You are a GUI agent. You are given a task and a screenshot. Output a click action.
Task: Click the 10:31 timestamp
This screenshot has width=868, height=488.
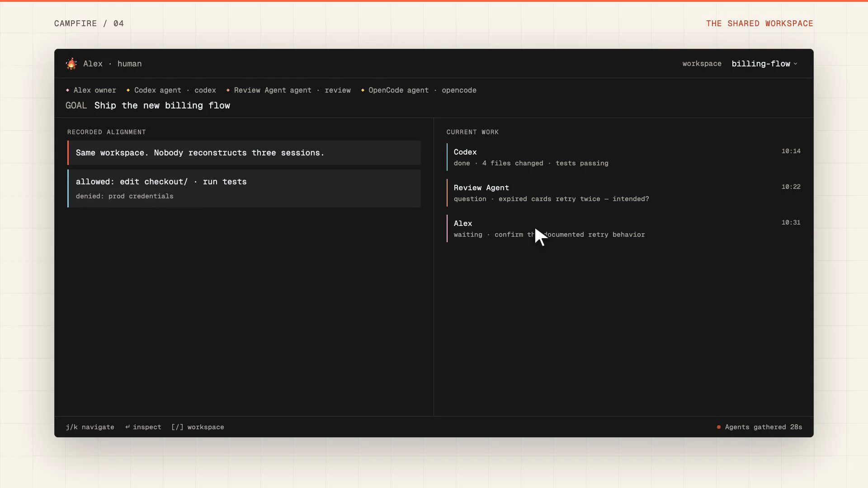[791, 223]
